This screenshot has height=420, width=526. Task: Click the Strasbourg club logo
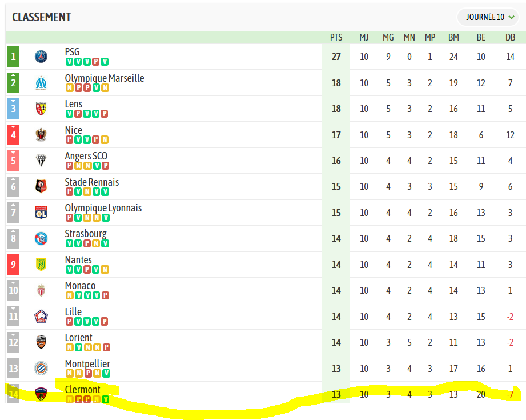[41, 238]
